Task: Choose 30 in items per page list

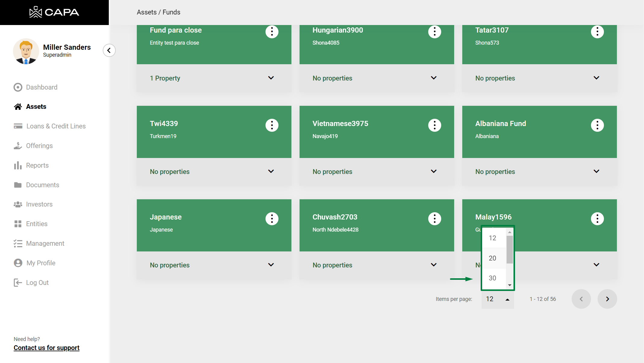Action: tap(492, 278)
